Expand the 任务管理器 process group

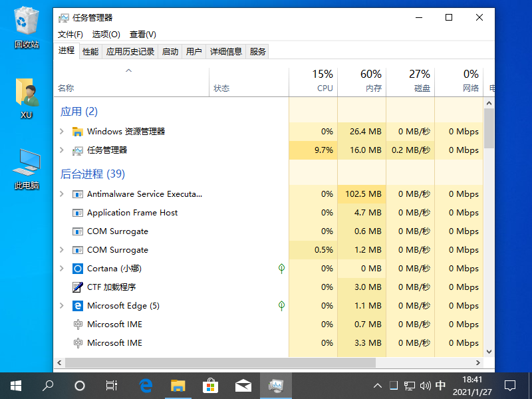[62, 150]
